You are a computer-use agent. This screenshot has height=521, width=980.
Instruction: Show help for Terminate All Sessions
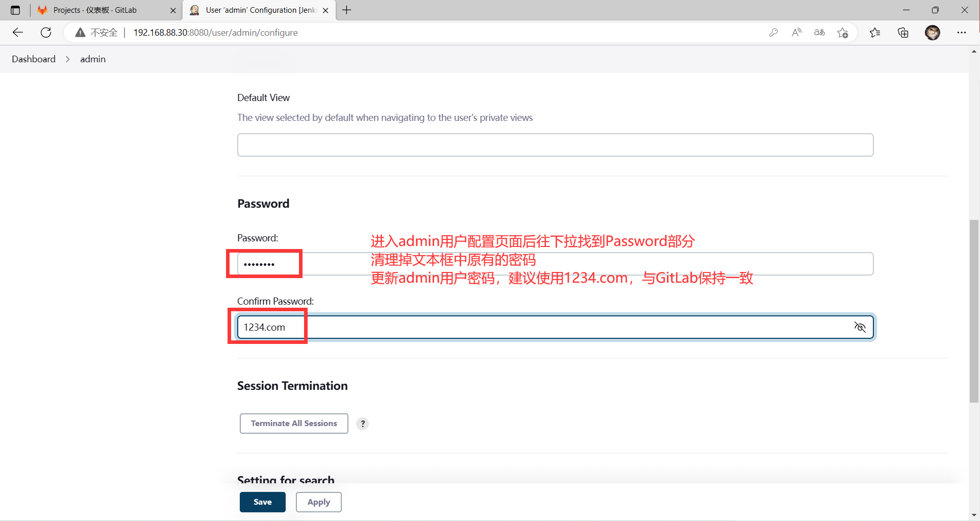coord(363,424)
